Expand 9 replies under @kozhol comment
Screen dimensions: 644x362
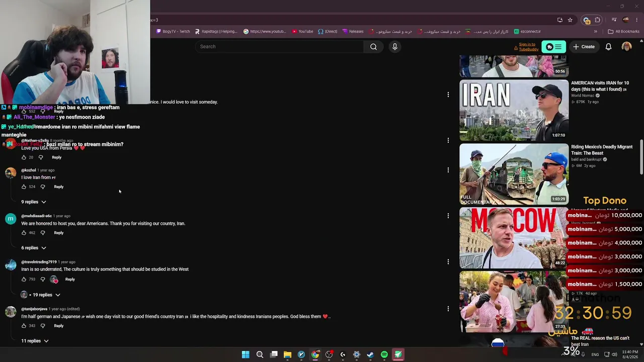[x=34, y=202]
